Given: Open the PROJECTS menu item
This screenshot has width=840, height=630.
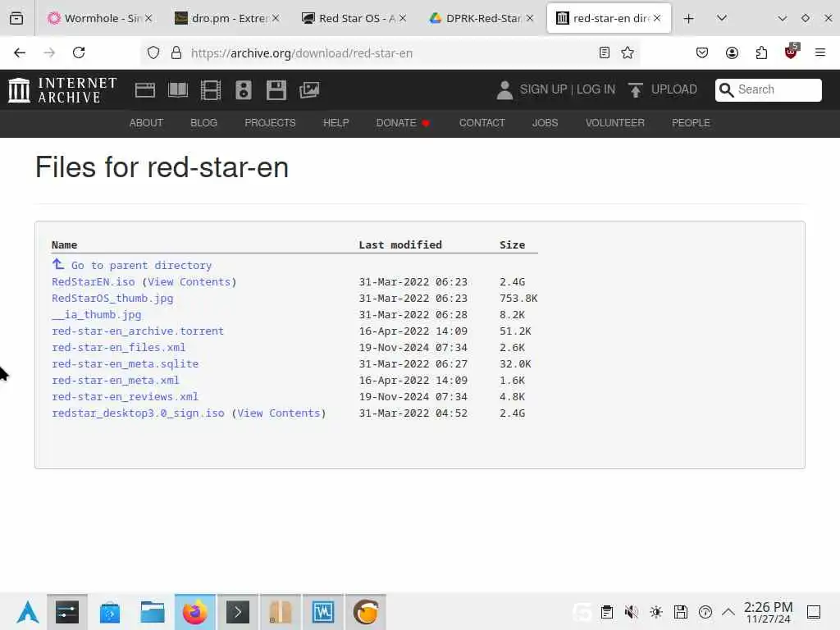Looking at the screenshot, I should [270, 123].
